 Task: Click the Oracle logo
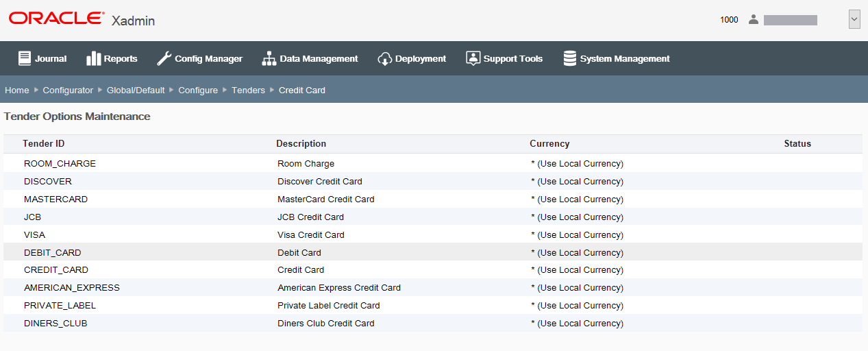(x=57, y=19)
